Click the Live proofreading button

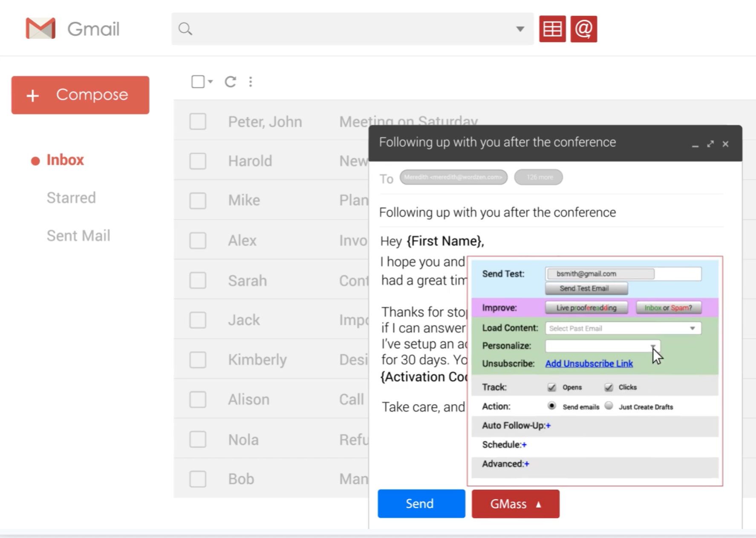(586, 308)
